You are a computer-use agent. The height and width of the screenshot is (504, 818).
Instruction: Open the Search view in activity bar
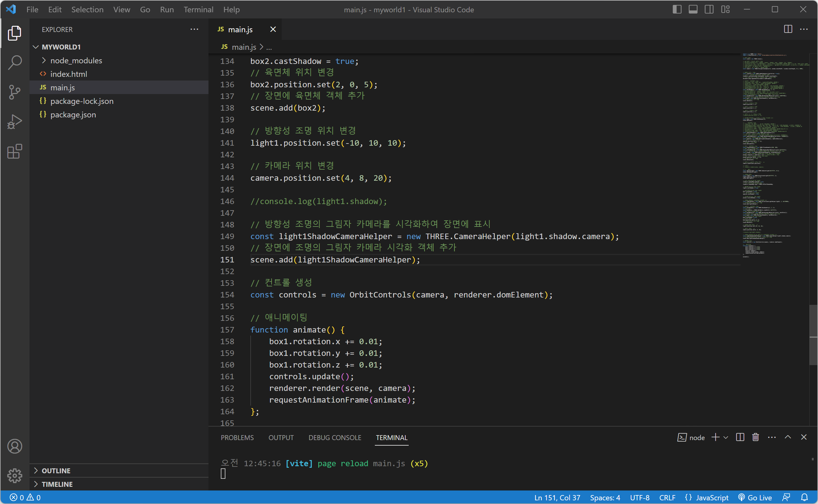[x=15, y=62]
